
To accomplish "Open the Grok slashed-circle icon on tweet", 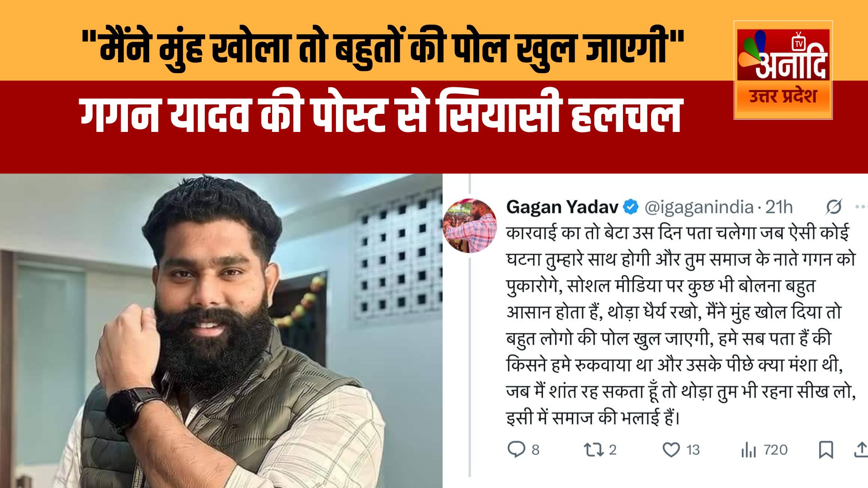I will [x=833, y=207].
